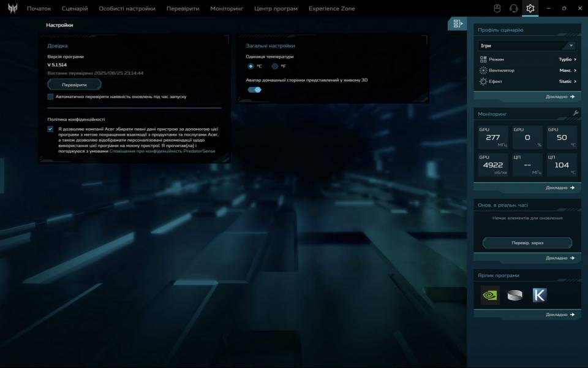Uncheck the privacy policy consent checkbox
This screenshot has height=368, width=588.
pos(50,129)
